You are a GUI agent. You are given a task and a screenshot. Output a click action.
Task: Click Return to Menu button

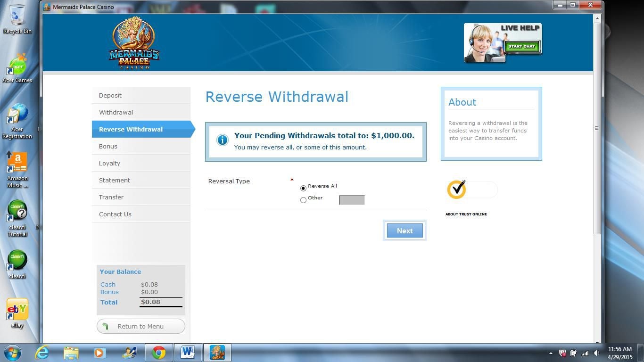click(141, 326)
